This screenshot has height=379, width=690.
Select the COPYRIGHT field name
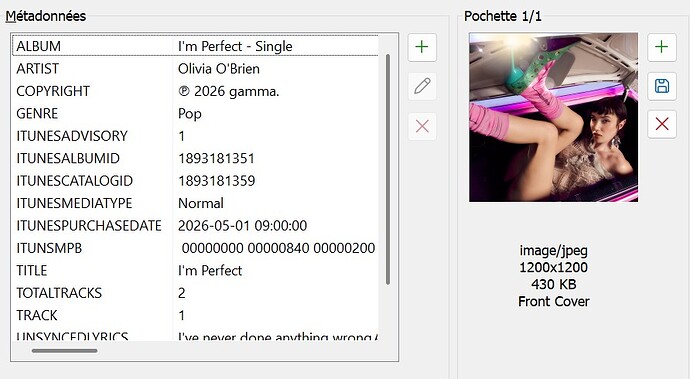53,91
